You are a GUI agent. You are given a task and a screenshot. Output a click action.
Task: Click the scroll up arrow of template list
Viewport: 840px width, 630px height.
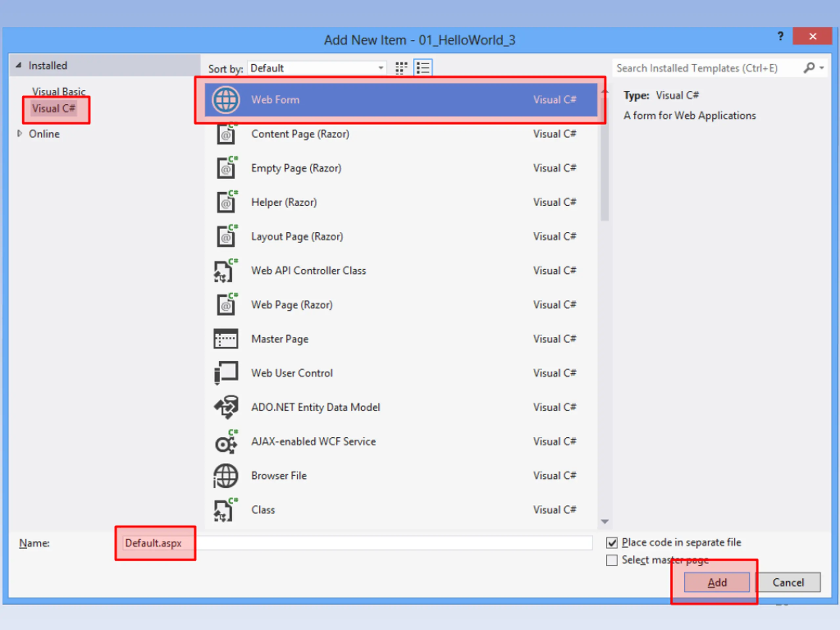coord(604,92)
